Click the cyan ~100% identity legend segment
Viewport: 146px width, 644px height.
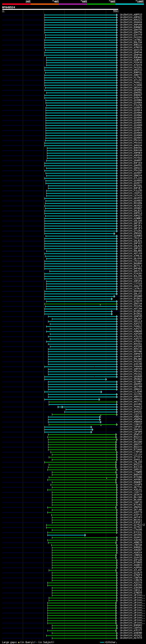coord(130,4)
